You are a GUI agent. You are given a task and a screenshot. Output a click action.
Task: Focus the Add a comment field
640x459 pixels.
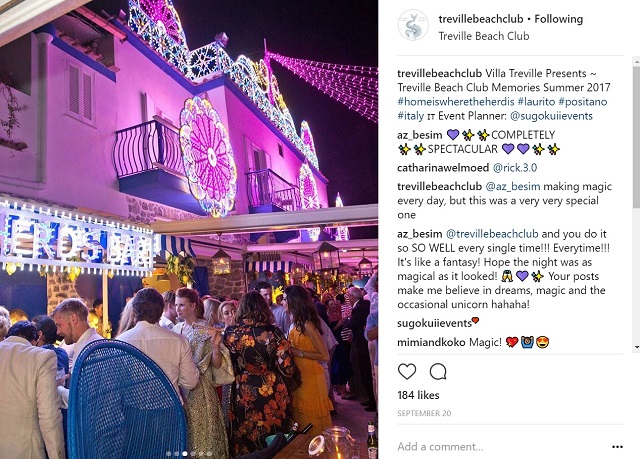click(x=502, y=447)
